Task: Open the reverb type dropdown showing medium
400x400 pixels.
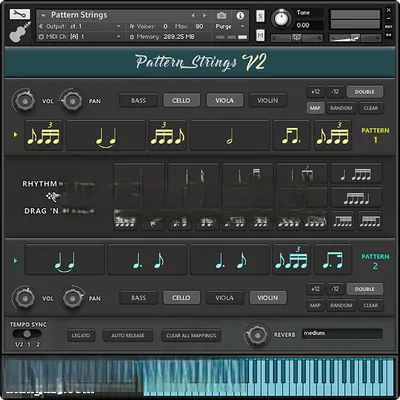Action: tap(342, 334)
